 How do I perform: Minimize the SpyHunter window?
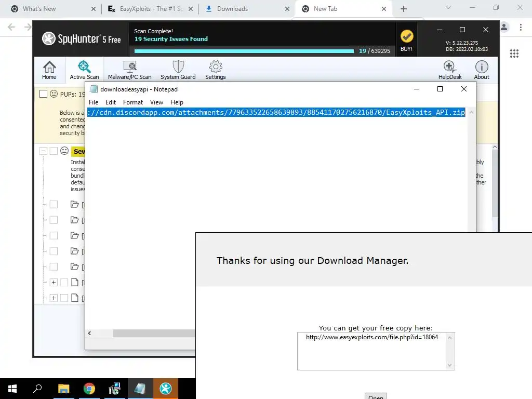pyautogui.click(x=440, y=30)
